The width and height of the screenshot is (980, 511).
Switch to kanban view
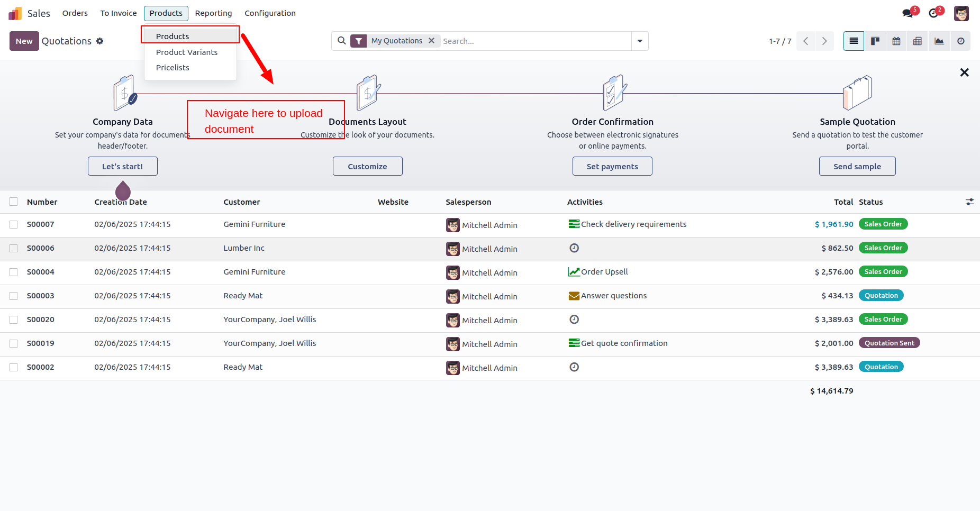875,41
